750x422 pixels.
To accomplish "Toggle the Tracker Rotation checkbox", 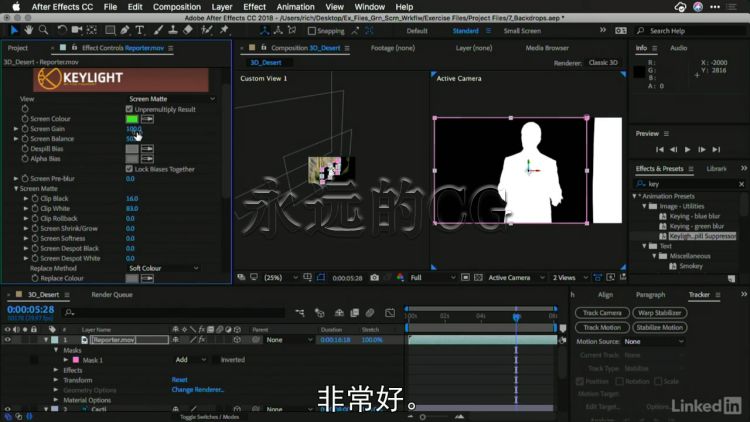I will [x=619, y=381].
